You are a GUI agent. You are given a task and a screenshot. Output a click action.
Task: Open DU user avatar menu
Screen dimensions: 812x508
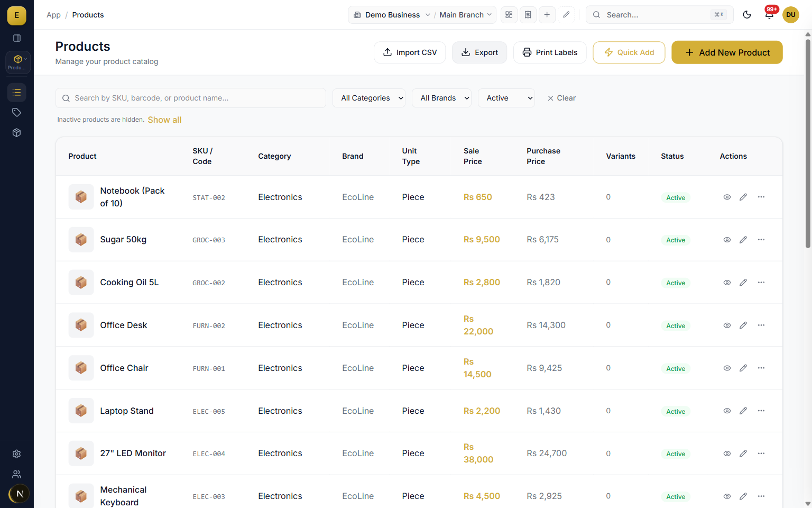tap(791, 15)
